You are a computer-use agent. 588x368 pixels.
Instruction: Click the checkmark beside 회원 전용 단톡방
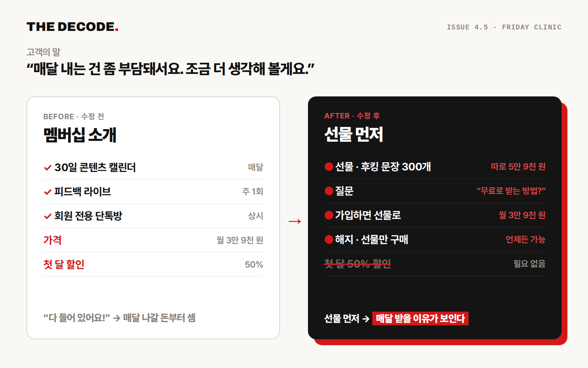point(47,216)
